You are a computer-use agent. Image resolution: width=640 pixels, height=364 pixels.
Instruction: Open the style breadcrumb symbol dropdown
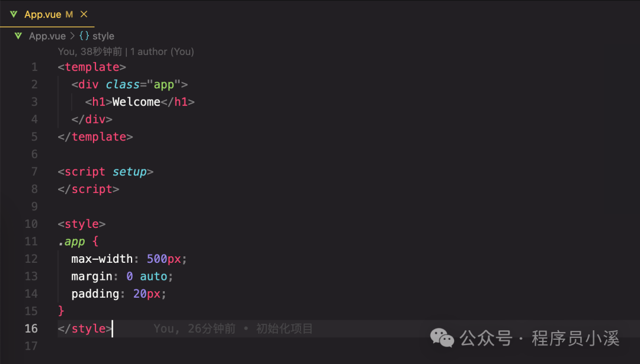pyautogui.click(x=103, y=36)
